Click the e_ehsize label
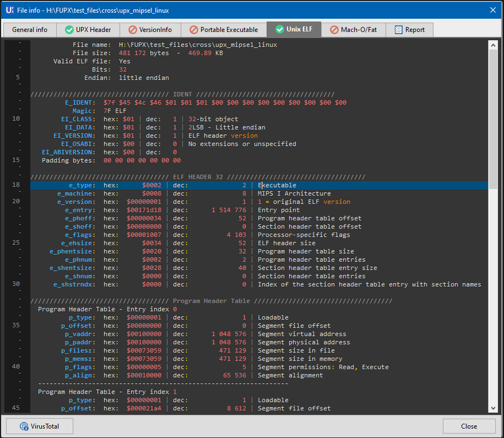This screenshot has width=504, height=438. tap(78, 243)
